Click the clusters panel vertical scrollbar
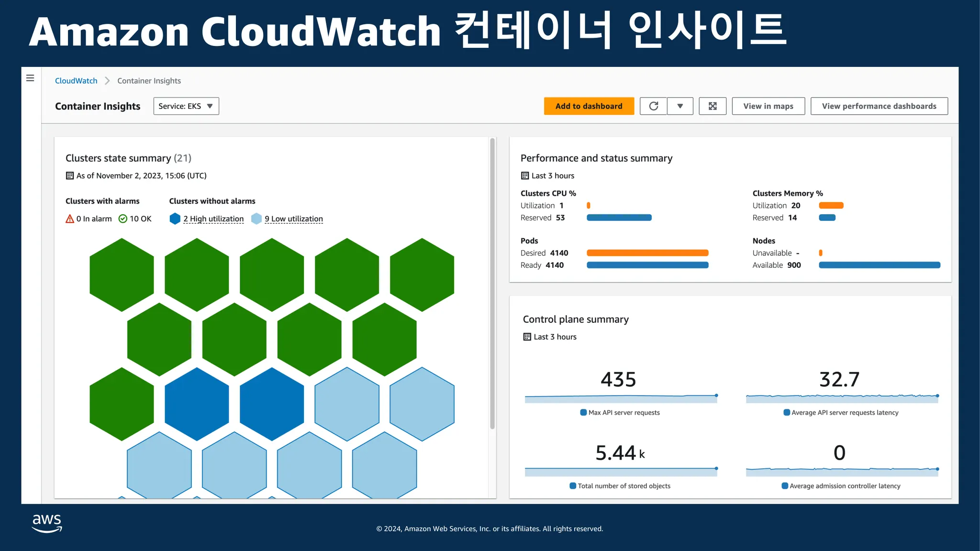Viewport: 980px width, 551px height. tap(492, 284)
